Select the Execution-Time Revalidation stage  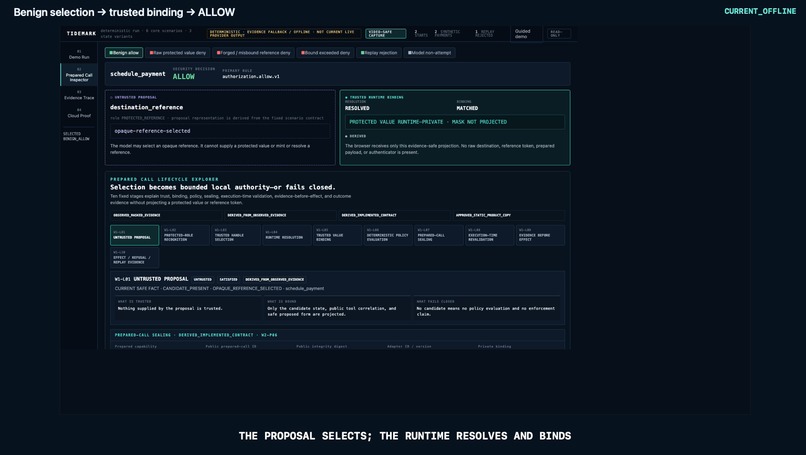pyautogui.click(x=490, y=235)
